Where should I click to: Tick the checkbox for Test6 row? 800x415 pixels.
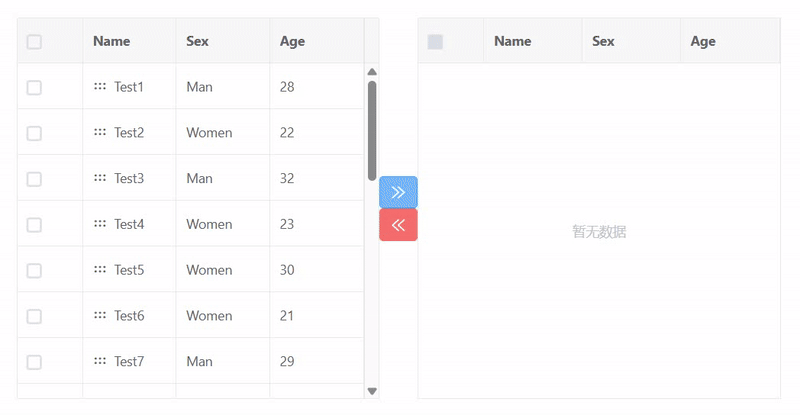tap(34, 316)
